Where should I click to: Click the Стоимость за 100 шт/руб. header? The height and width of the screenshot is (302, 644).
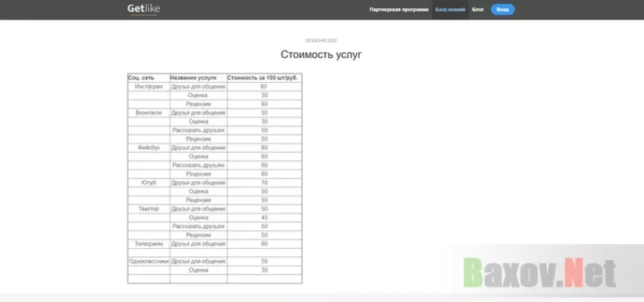(264, 77)
